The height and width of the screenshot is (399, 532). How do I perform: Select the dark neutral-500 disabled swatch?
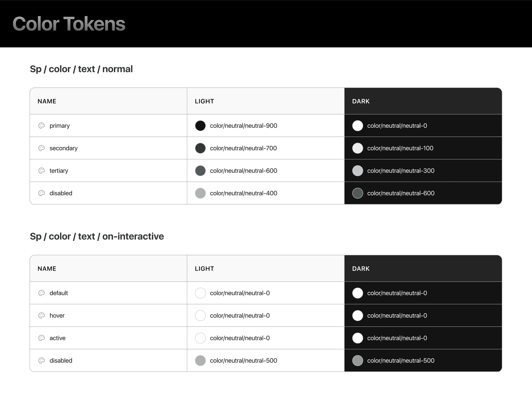(x=358, y=360)
